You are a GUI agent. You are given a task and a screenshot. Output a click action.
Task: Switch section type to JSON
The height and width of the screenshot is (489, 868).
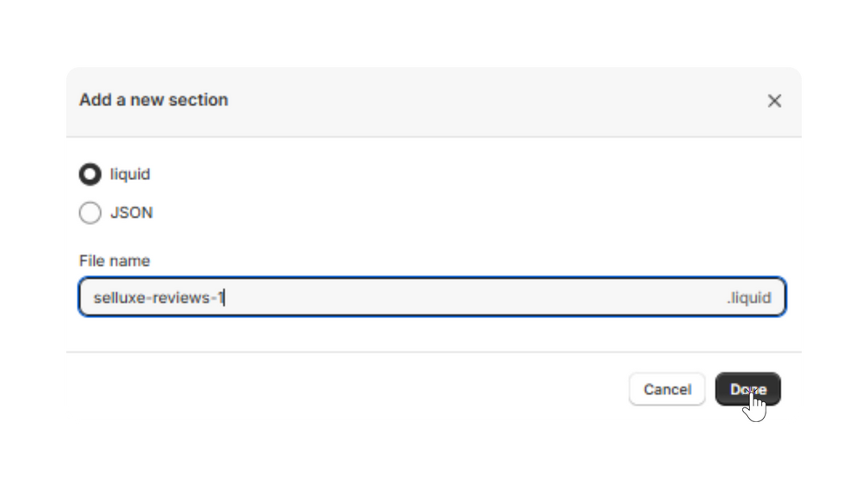[90, 213]
